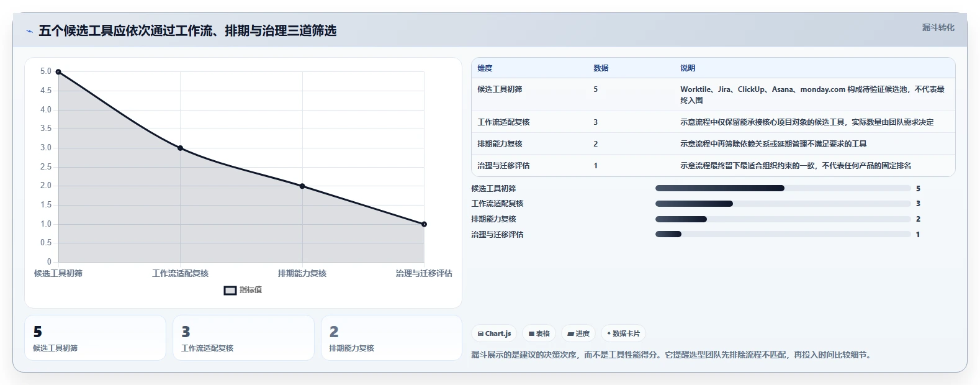Click the 数据卡片 chip

tap(623, 333)
